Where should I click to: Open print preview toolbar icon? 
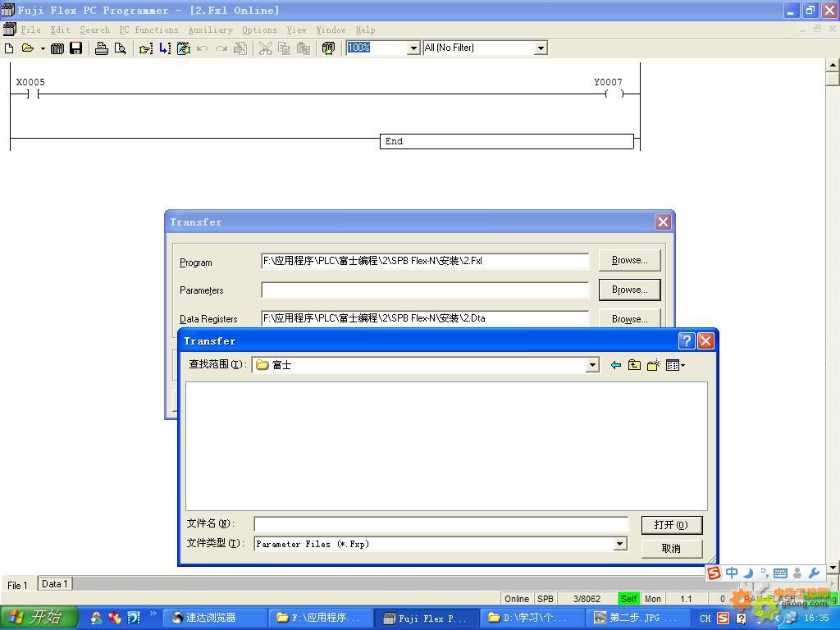click(121, 48)
